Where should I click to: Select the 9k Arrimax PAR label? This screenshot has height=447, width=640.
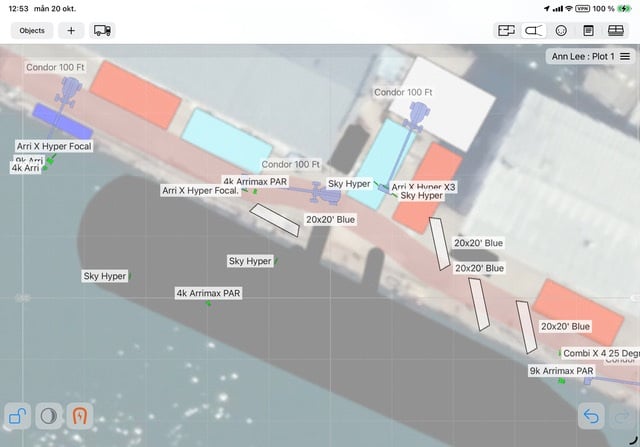(561, 371)
